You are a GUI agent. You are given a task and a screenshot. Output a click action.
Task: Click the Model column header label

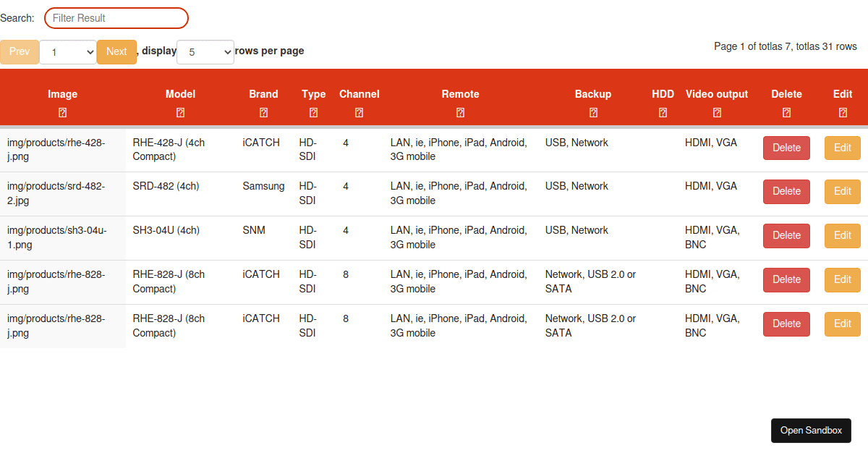(180, 94)
